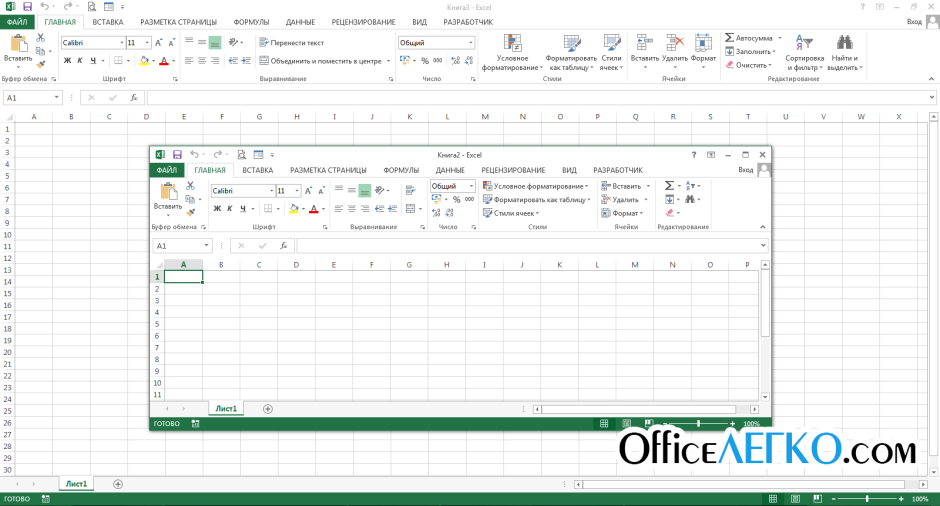Click percent style icon in Книга3 window
This screenshot has width=940, height=506.
424,61
